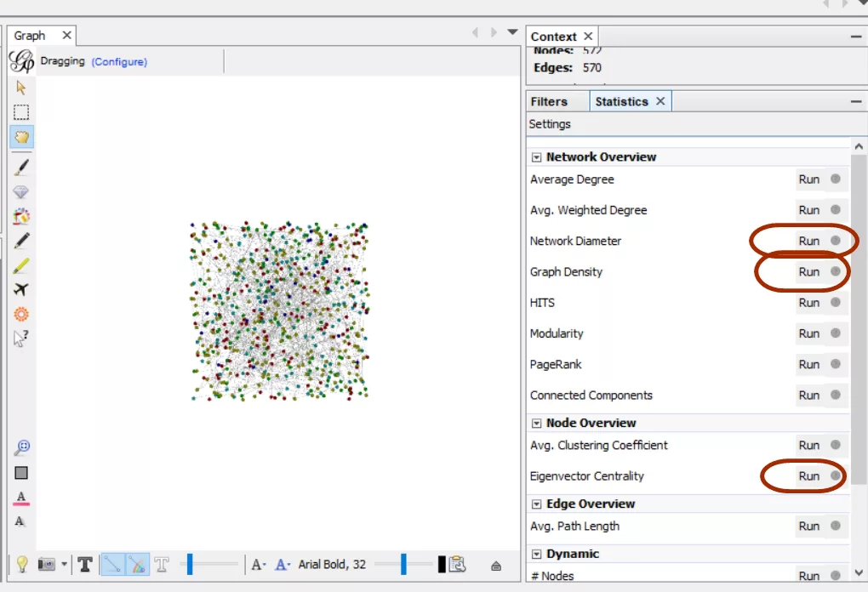This screenshot has height=592, width=868.
Task: Select the black node pencil tool
Action: tap(21, 241)
